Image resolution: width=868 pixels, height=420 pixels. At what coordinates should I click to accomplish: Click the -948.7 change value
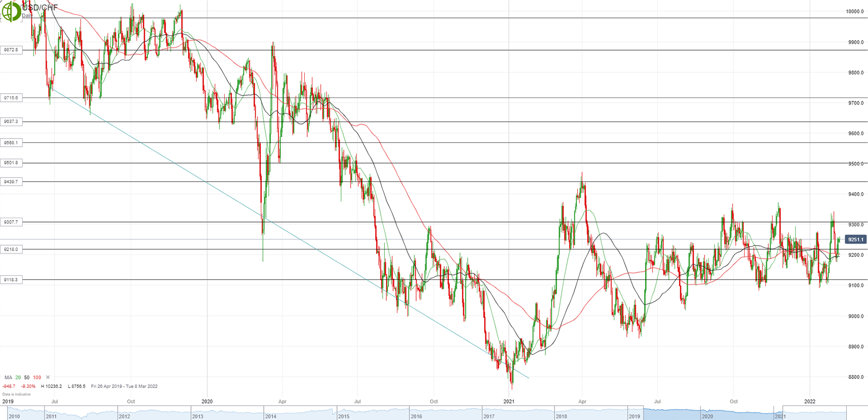9,386
